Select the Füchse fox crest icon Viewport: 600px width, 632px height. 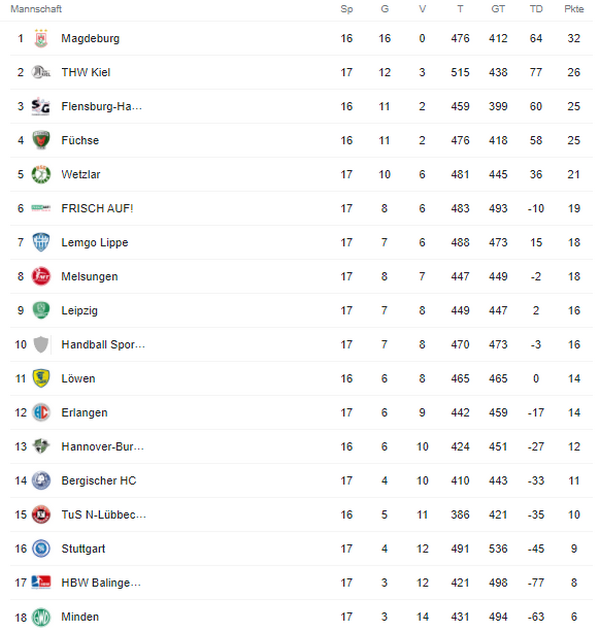41,140
